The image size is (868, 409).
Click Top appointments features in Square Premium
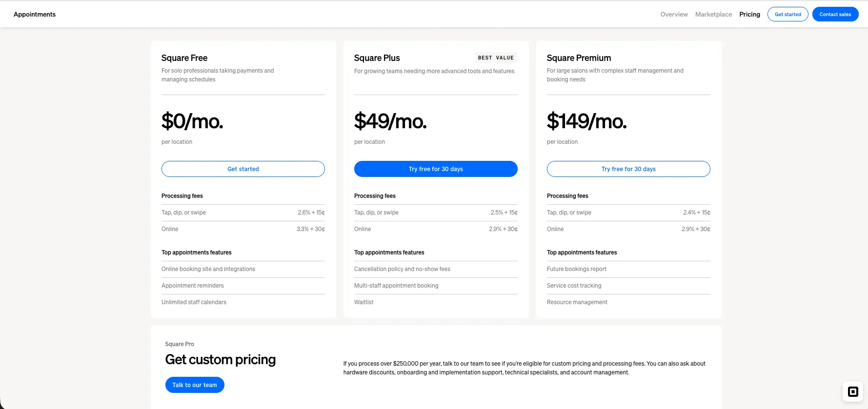click(582, 253)
